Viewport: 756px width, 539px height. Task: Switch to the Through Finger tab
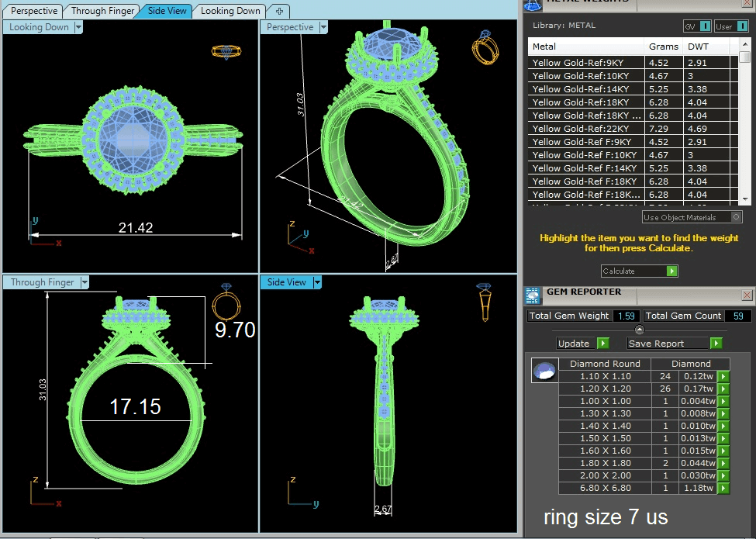point(102,11)
